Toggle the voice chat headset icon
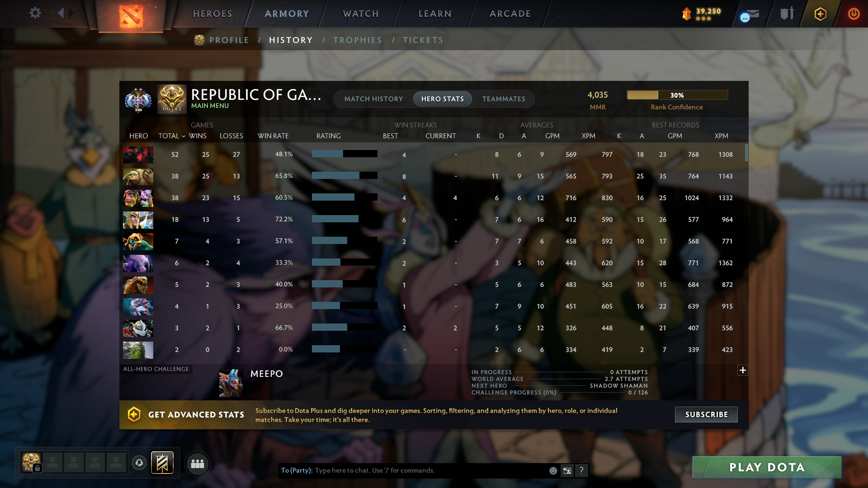 coord(139,463)
